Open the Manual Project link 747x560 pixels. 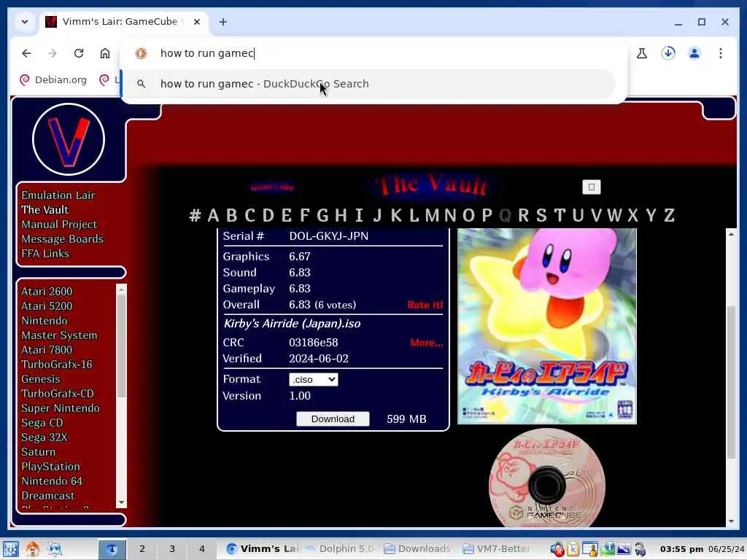(59, 225)
